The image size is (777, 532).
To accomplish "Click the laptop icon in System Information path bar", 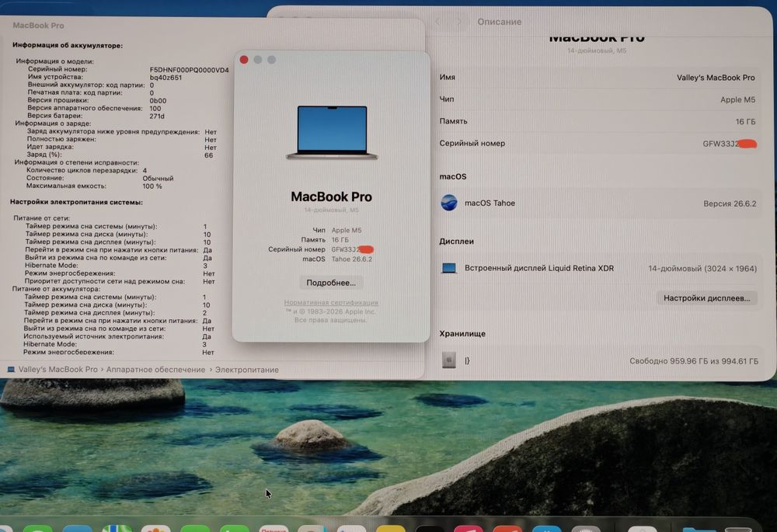I will point(11,370).
